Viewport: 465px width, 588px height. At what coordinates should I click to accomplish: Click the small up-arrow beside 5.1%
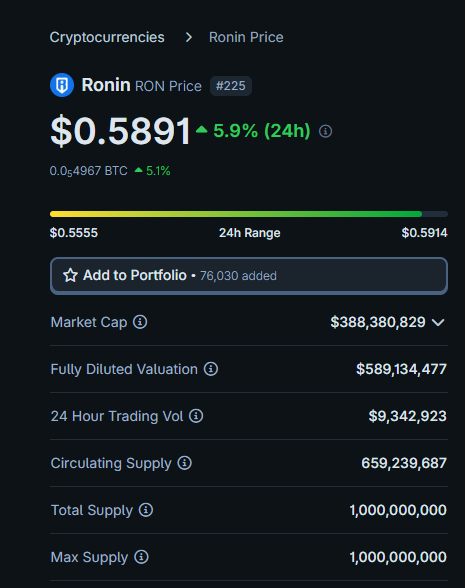[x=138, y=170]
